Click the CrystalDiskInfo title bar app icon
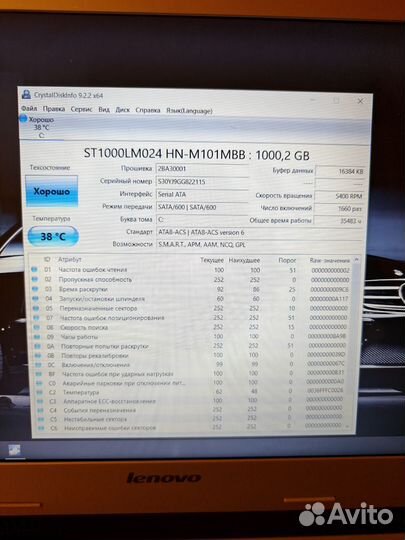This screenshot has width=405, height=540. pyautogui.click(x=26, y=94)
